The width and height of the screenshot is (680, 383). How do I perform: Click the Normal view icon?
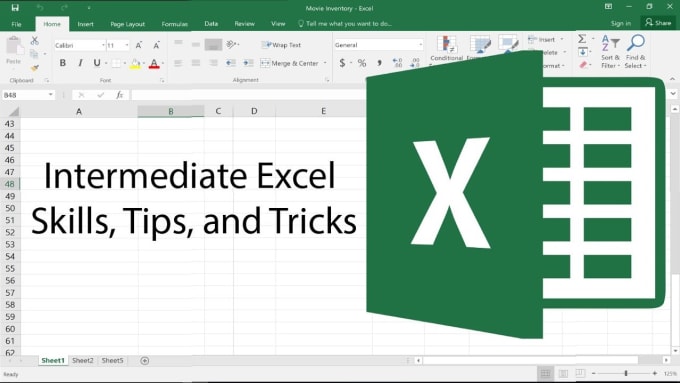point(546,373)
